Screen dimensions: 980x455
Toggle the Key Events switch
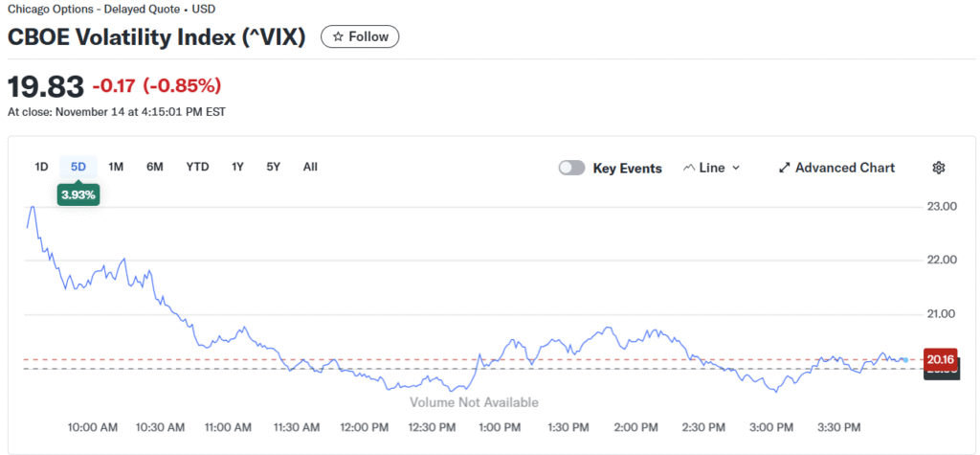click(572, 168)
